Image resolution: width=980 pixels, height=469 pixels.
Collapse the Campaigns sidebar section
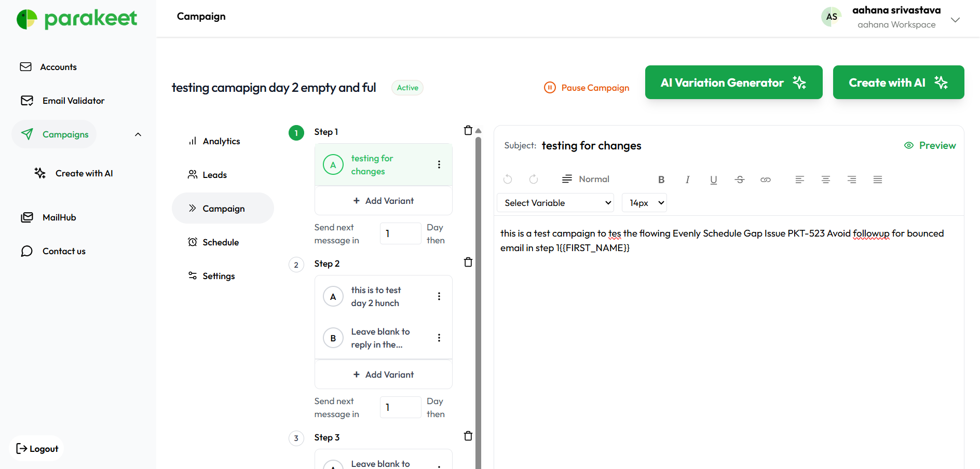coord(138,134)
